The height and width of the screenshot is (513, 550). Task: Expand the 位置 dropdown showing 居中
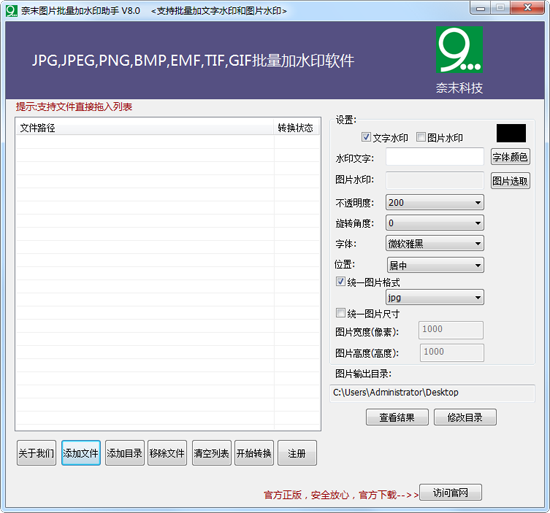click(x=435, y=265)
